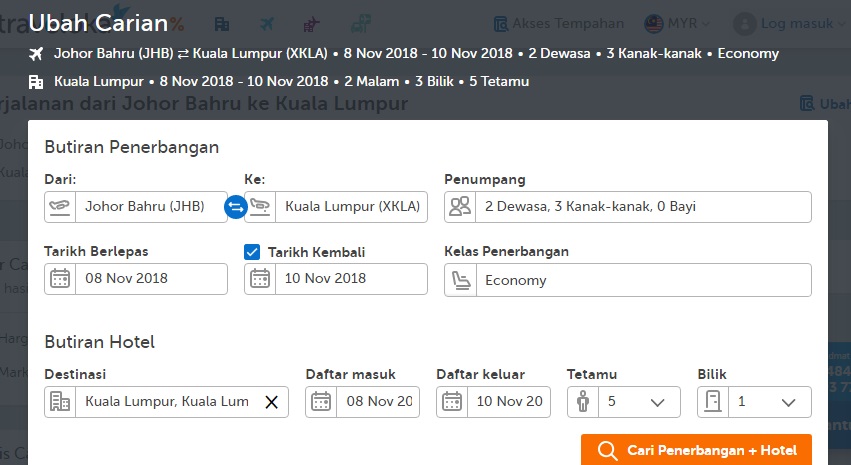The image size is (851, 465).
Task: Click the passengers icon in the Penumpang field
Action: [460, 207]
